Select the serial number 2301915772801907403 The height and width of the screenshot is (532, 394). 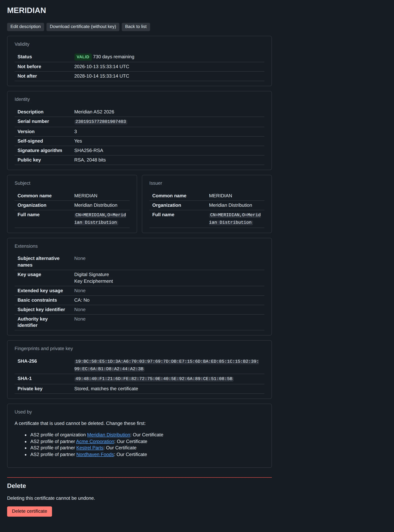[101, 121]
